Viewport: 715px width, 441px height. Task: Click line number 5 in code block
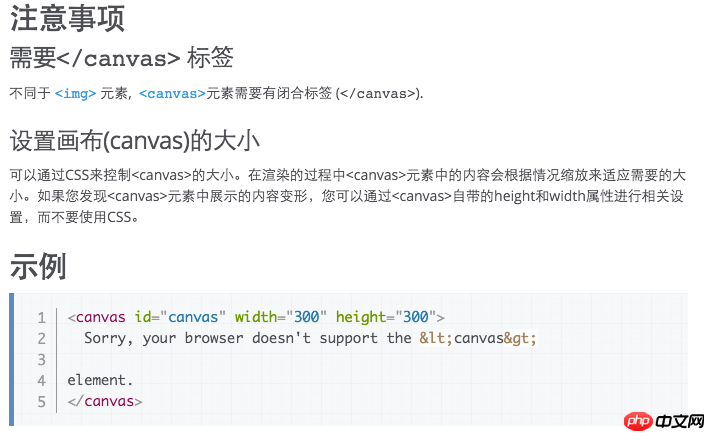[41, 402]
